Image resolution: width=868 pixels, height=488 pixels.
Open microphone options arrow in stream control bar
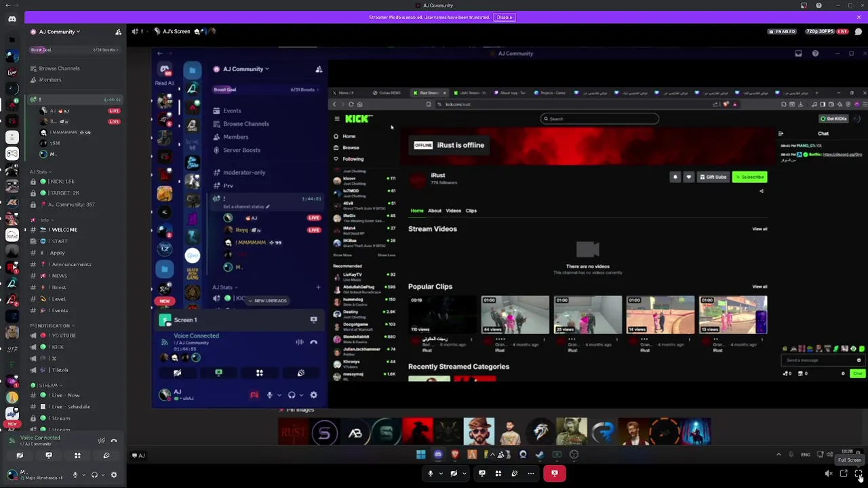(441, 473)
